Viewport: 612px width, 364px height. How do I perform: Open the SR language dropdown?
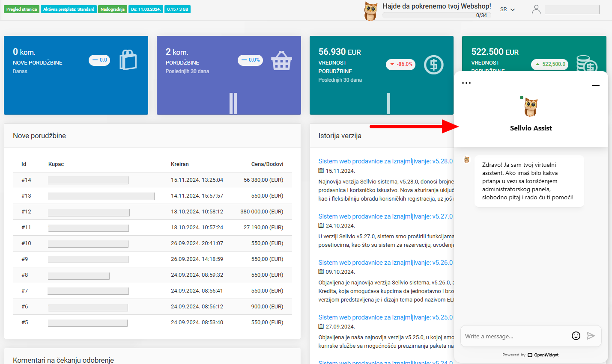pos(507,9)
